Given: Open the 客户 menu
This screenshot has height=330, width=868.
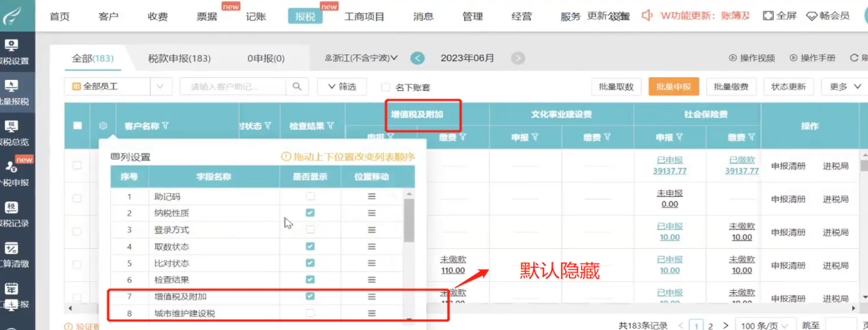Looking at the screenshot, I should pyautogui.click(x=108, y=16).
